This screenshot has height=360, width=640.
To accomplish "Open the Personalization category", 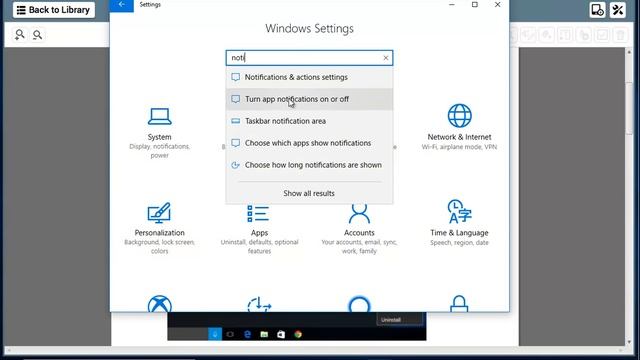I will point(160,228).
